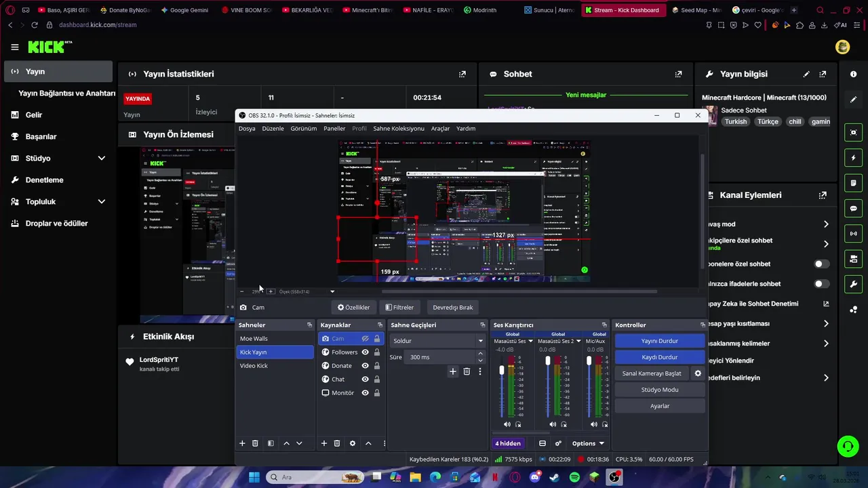868x488 pixels.
Task: Edit stream info pencil icon in Yayın bilgisi
Action: (x=806, y=74)
